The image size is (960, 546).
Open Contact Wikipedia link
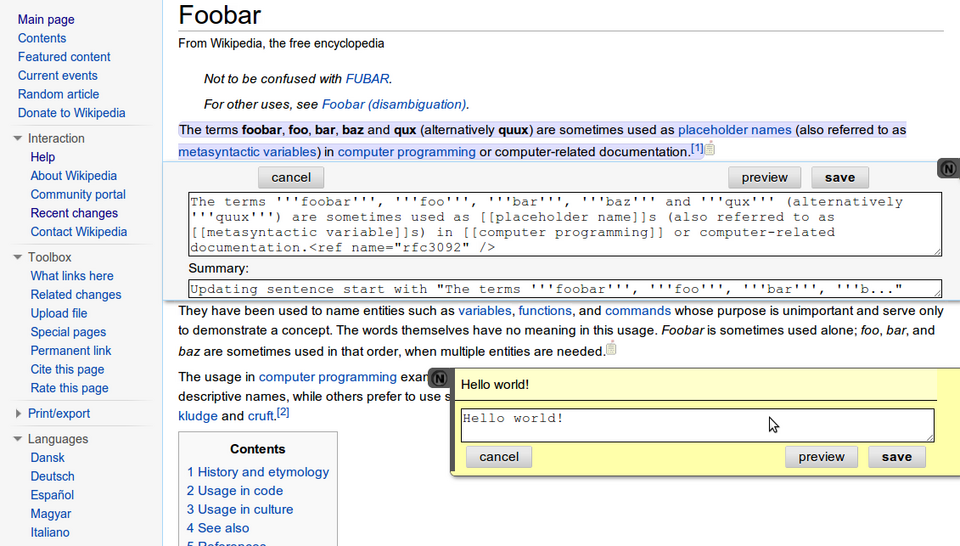coord(79,232)
